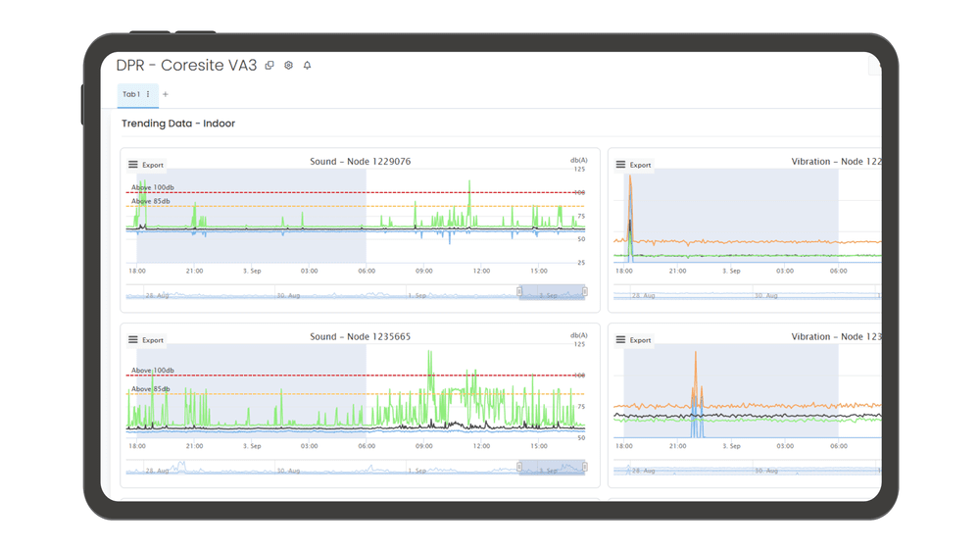Screen dimensions: 980x551
Task: Click the top Vibration – Node chart title
Action: (836, 162)
